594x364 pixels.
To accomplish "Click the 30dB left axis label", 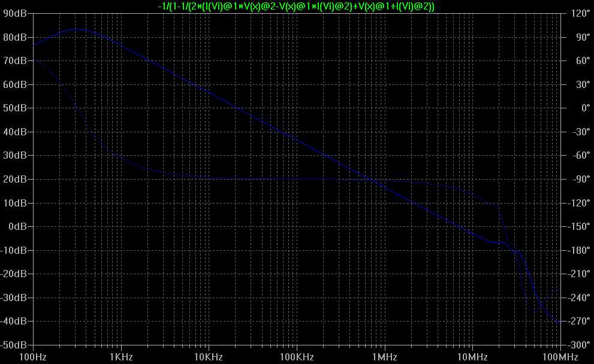I will pos(15,155).
